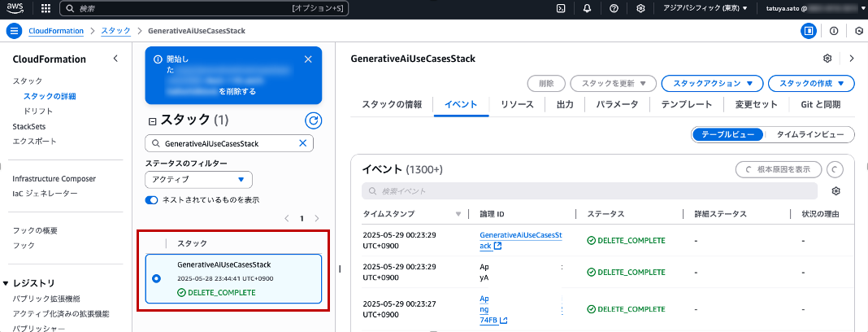Open Hooks overview in sidebar

(x=35, y=230)
